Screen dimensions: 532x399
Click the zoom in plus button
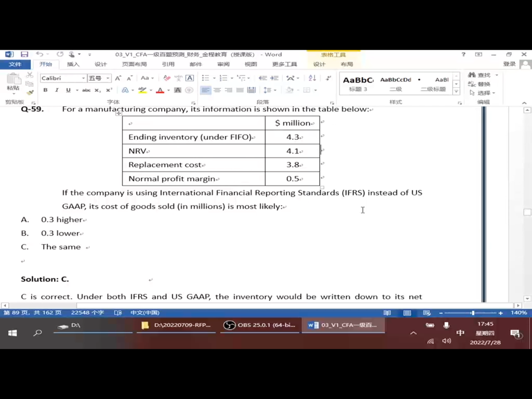click(500, 313)
